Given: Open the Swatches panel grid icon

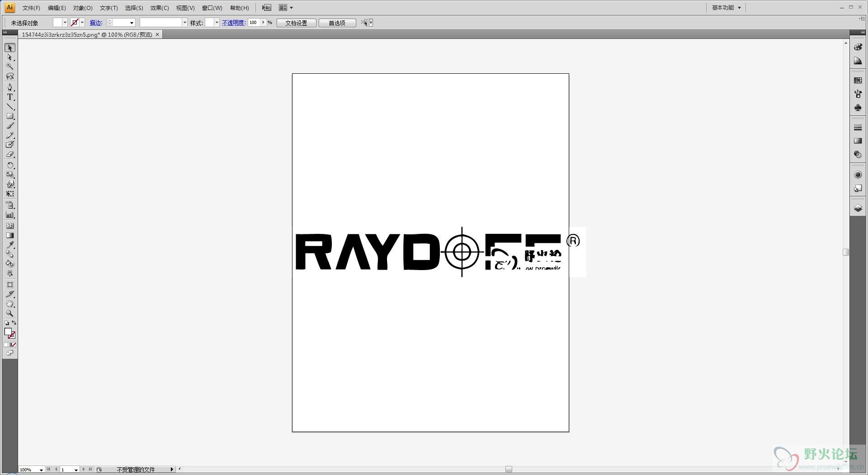Looking at the screenshot, I should [858, 80].
